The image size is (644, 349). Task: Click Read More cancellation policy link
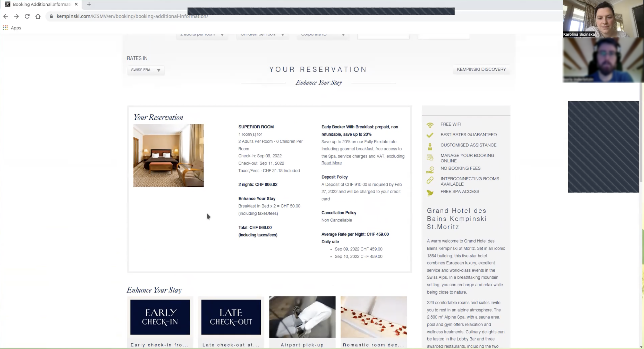[x=332, y=162]
